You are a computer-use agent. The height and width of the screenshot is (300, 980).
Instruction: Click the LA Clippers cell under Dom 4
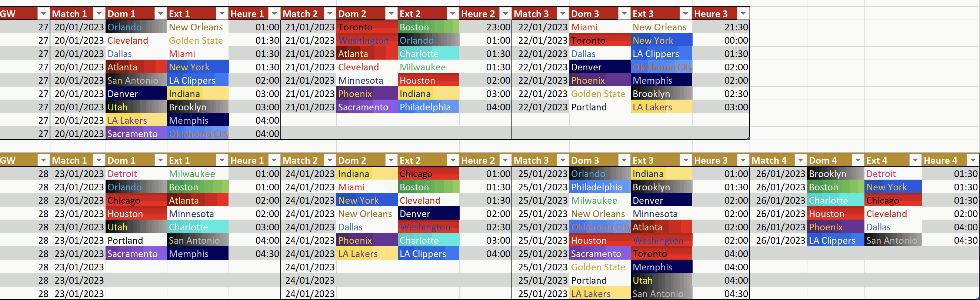(835, 241)
